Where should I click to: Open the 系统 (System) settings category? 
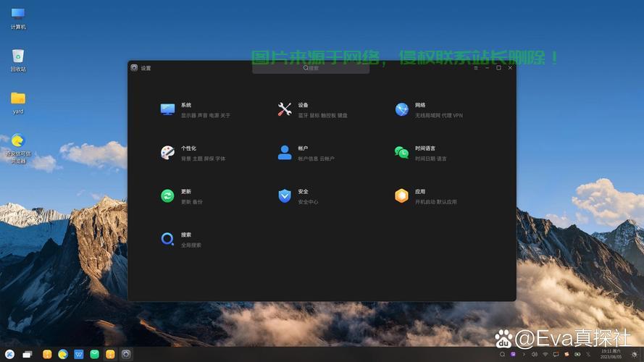tap(168, 109)
